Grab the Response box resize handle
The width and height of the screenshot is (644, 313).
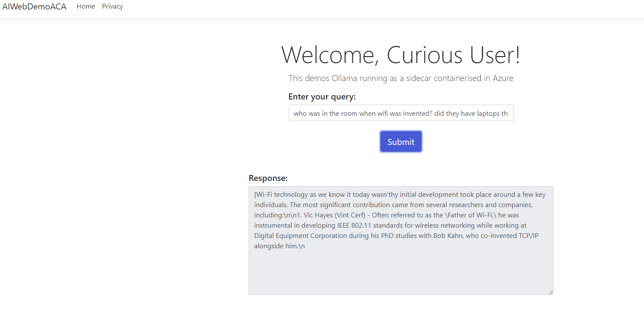(x=550, y=292)
